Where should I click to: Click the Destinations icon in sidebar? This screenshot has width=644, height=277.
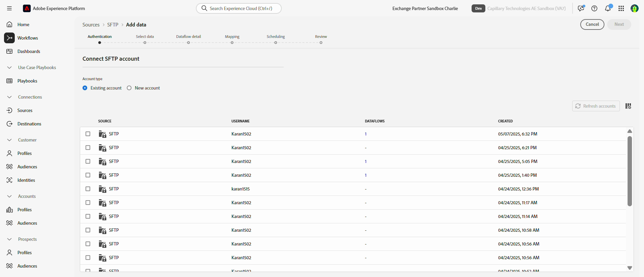[x=9, y=124]
